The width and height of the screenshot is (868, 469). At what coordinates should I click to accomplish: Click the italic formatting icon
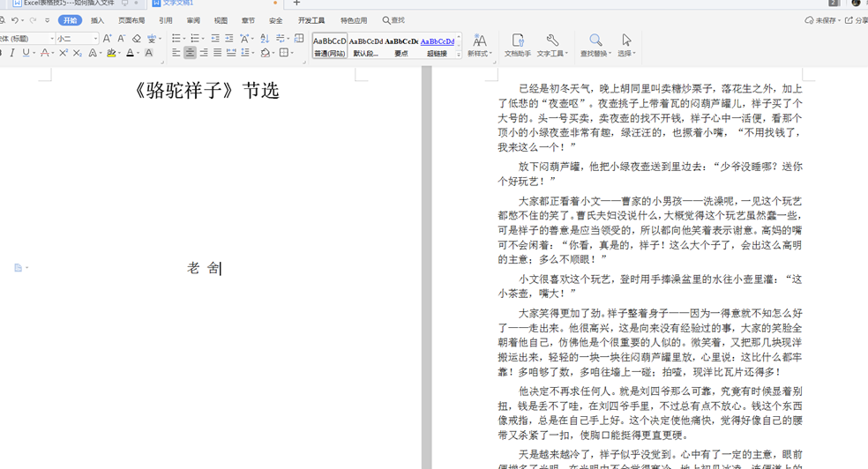point(12,53)
